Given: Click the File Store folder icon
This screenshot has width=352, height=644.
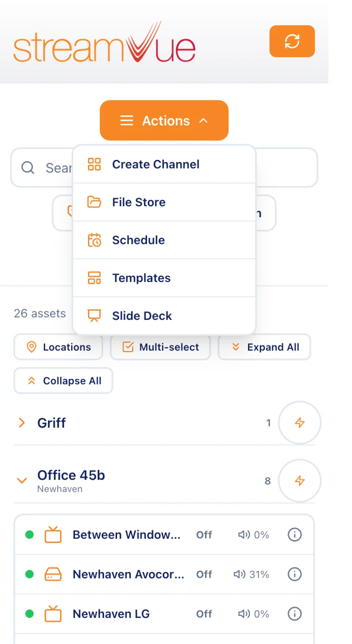Looking at the screenshot, I should click(x=94, y=202).
